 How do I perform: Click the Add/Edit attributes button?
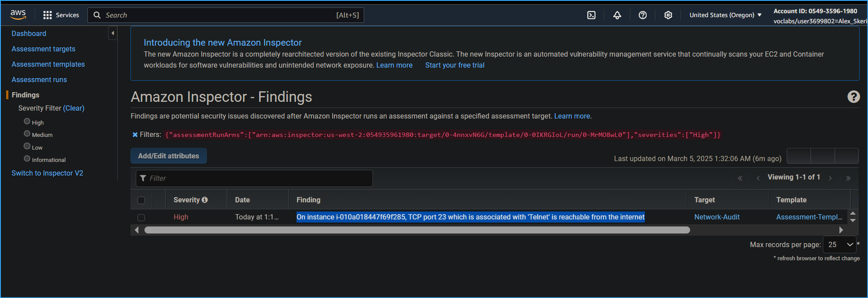pyautogui.click(x=168, y=156)
